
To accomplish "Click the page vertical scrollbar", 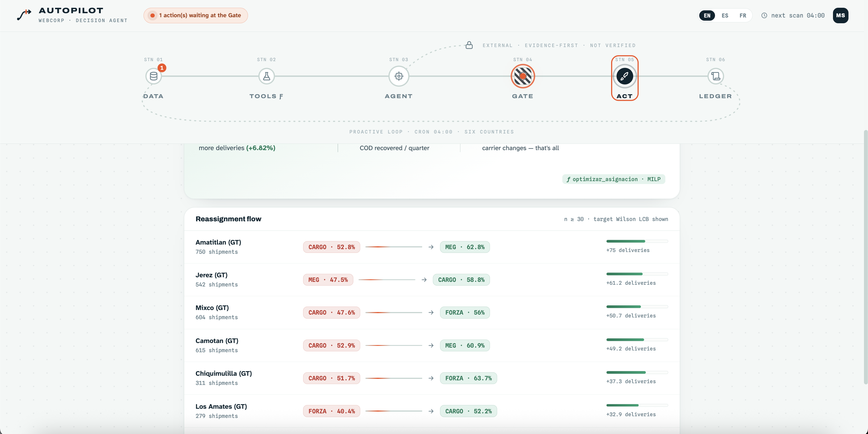I will point(865,256).
